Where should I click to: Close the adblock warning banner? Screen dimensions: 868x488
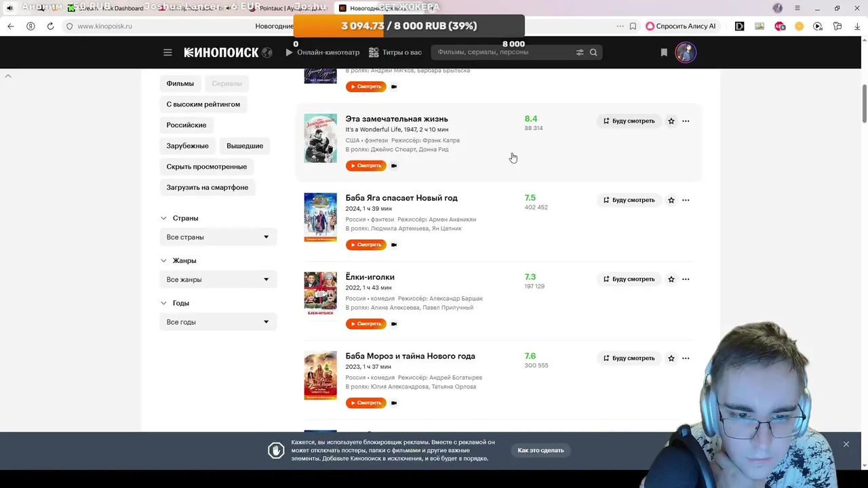pyautogui.click(x=846, y=444)
